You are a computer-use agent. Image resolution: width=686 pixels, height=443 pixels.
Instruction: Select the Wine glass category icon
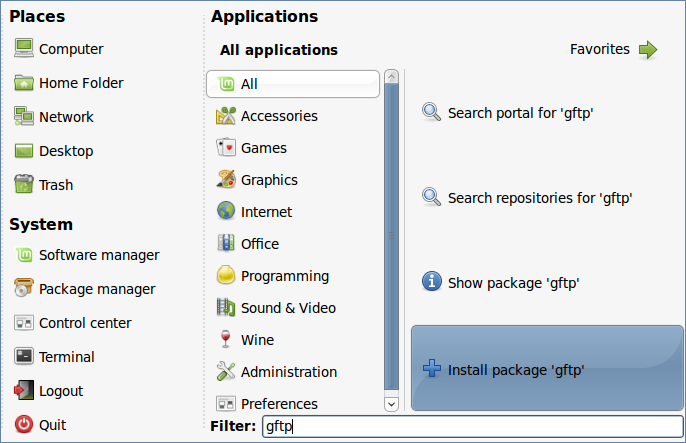point(226,339)
